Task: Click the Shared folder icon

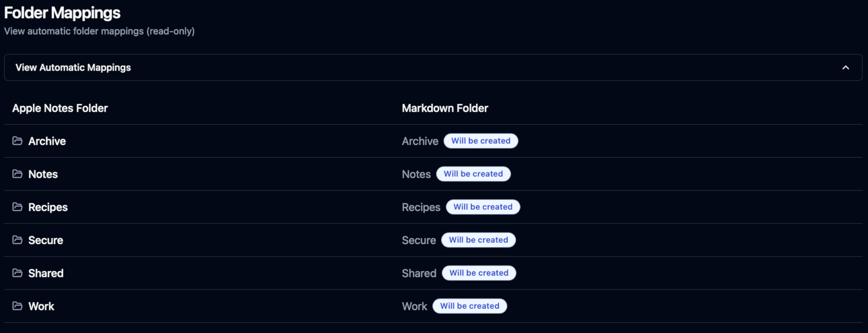Action: [x=18, y=273]
